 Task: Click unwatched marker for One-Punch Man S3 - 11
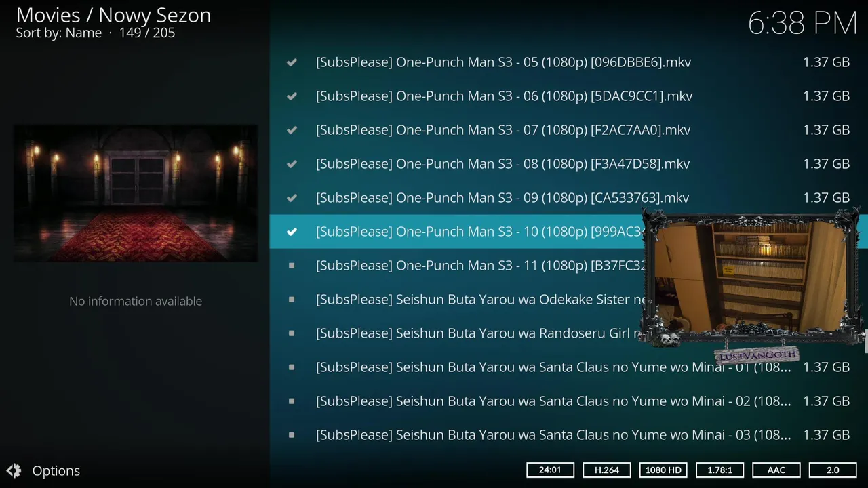(x=292, y=266)
